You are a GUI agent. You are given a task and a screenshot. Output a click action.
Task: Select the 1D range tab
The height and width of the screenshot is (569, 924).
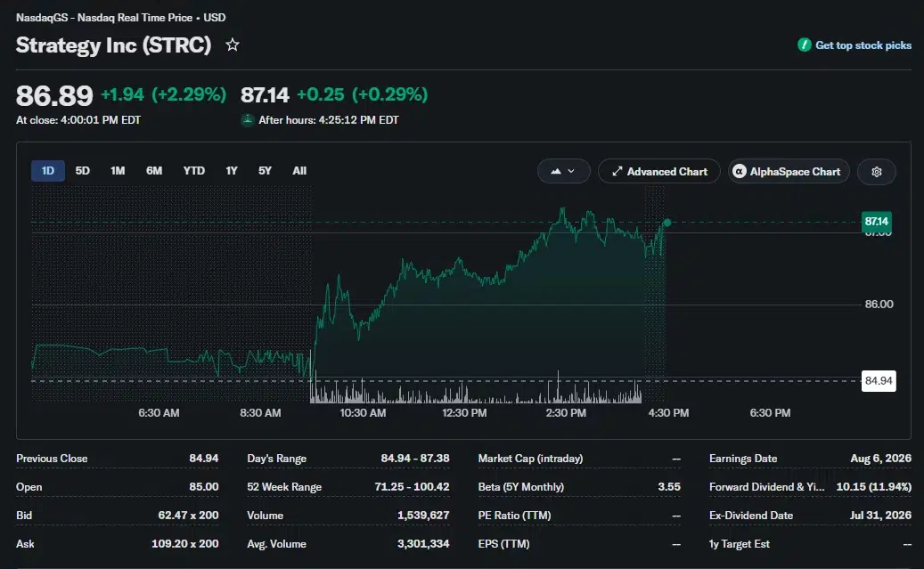pyautogui.click(x=48, y=171)
